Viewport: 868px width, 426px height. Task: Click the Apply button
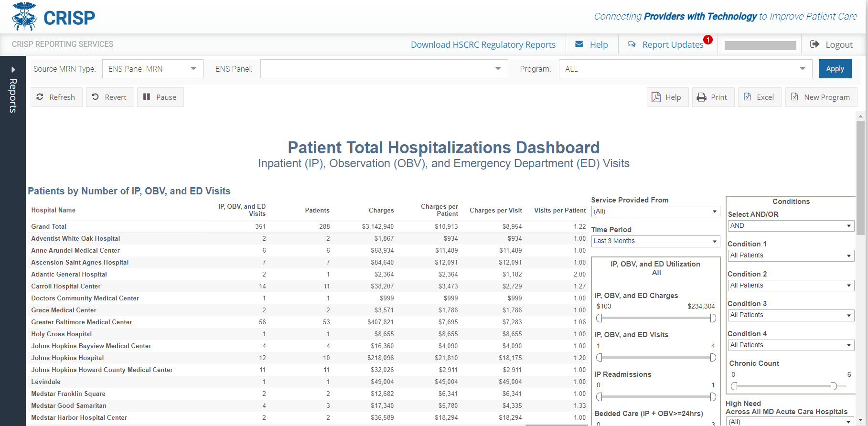[835, 69]
